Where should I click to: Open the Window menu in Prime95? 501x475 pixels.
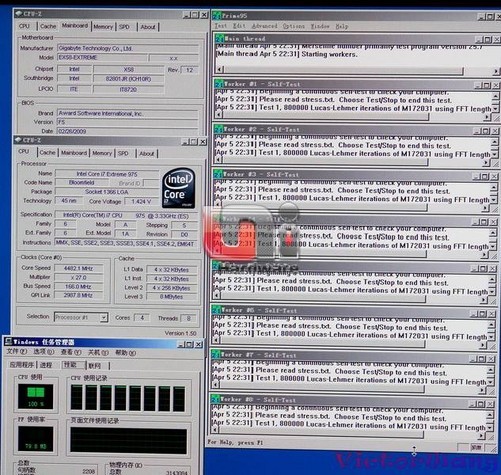[x=320, y=26]
